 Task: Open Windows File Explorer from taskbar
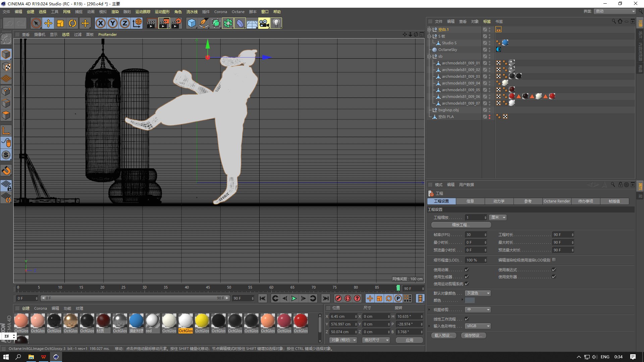31,357
